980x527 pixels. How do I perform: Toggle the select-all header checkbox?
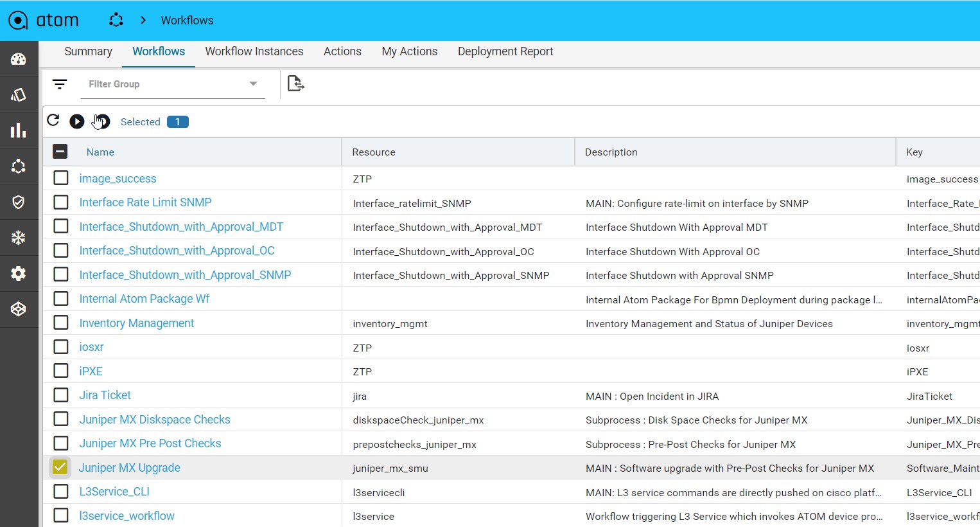click(60, 152)
